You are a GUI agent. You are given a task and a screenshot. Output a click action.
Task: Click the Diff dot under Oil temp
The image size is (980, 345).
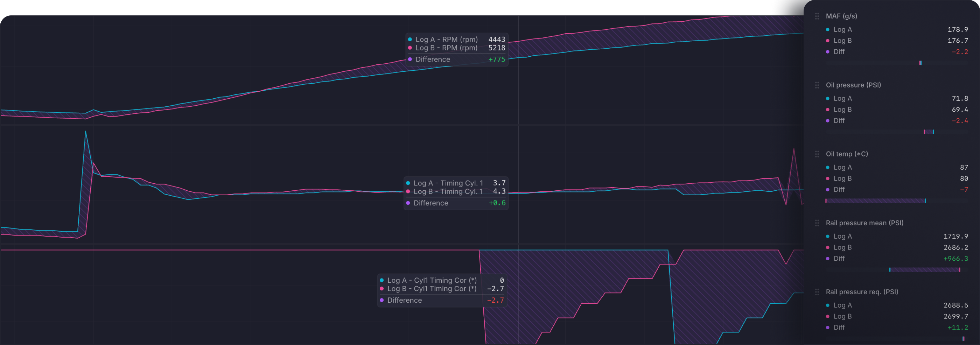tap(827, 189)
